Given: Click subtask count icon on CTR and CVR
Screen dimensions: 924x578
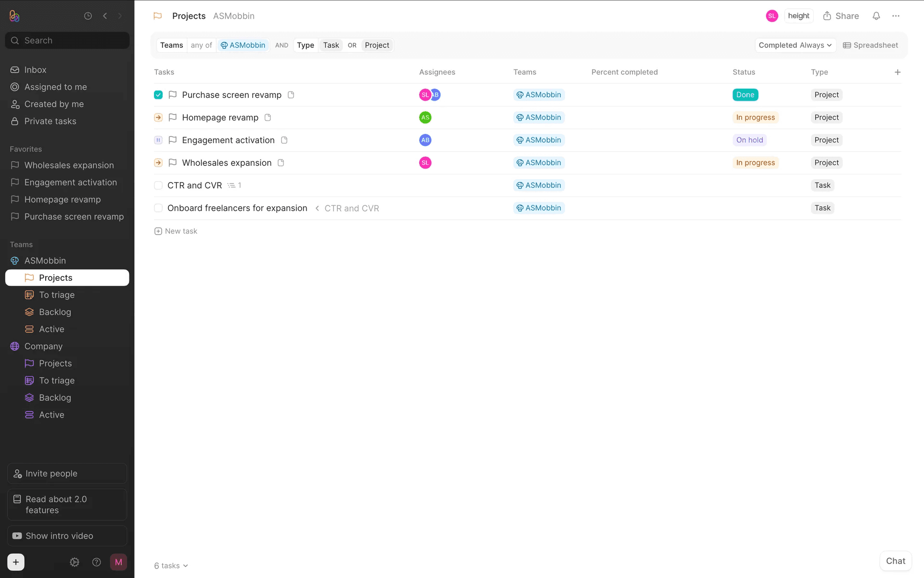Looking at the screenshot, I should tap(234, 185).
